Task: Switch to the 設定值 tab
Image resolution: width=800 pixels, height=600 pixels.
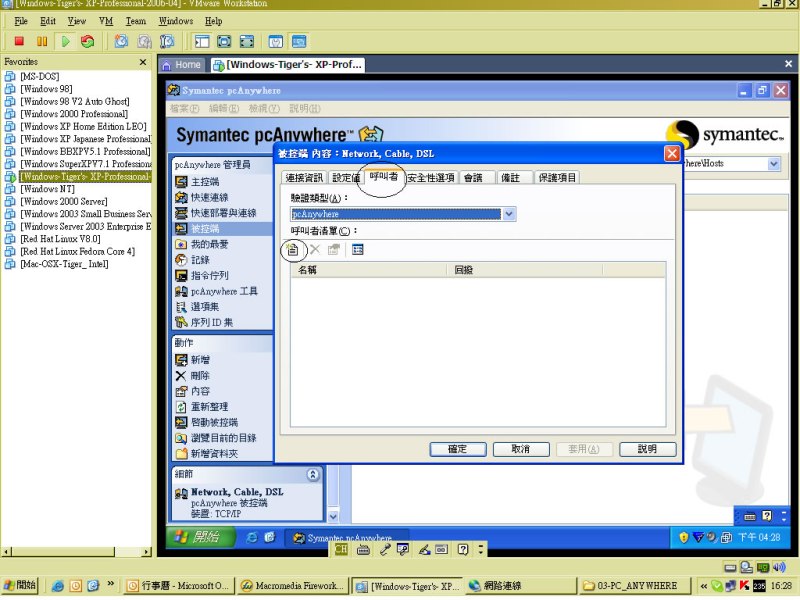Action: tap(345, 178)
